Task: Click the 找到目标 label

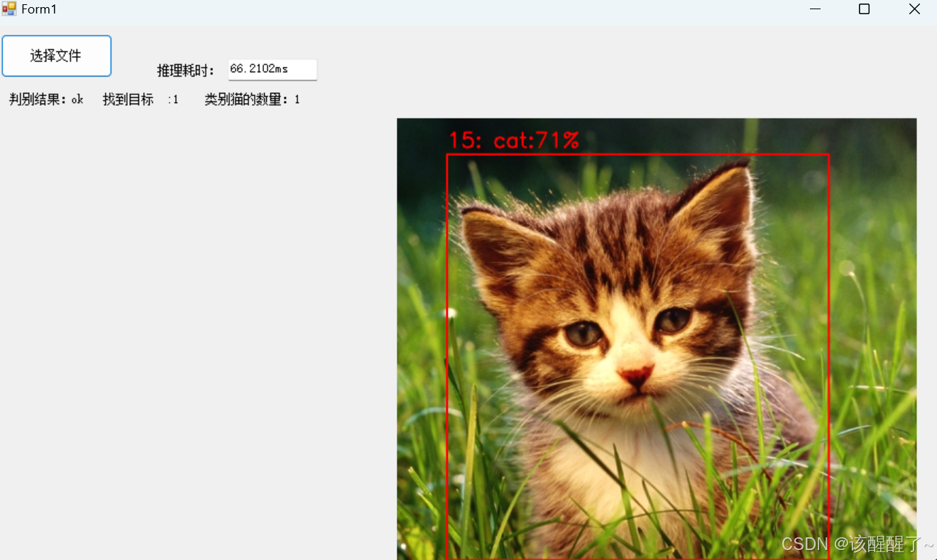Action: coord(128,99)
